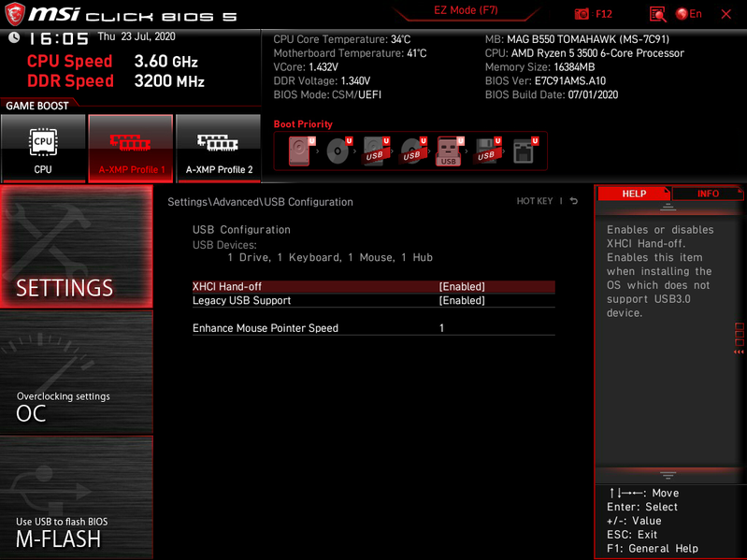Image resolution: width=747 pixels, height=560 pixels.
Task: Take a screenshot with the F12 camera icon
Action: [x=582, y=14]
